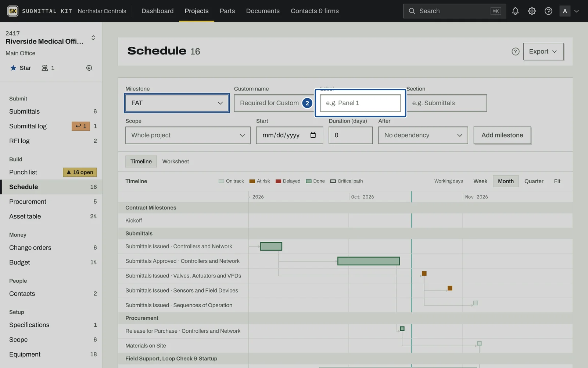Viewport: 588px width, 368px height.
Task: Open the Export dropdown
Action: point(543,52)
